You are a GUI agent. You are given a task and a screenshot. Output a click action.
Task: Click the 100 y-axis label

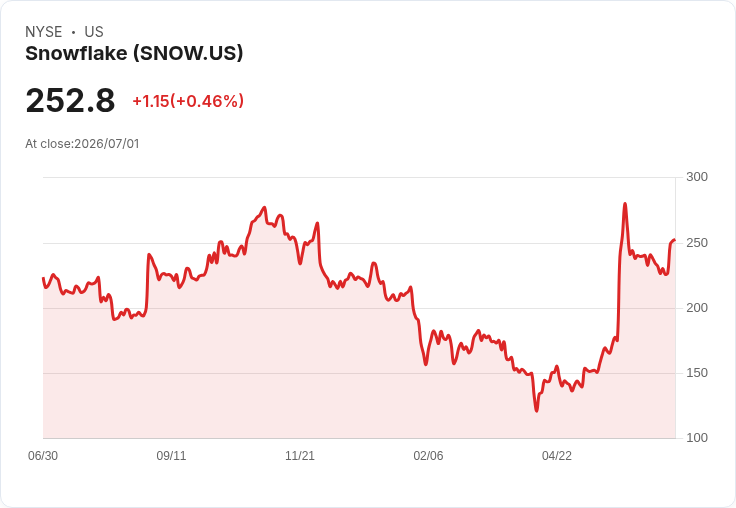[x=697, y=438]
